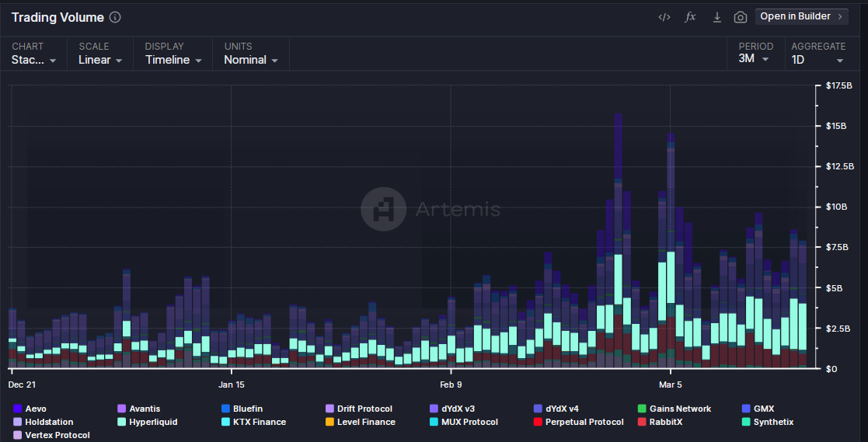Toggle the dYdX v4 legend series
868x442 pixels.
click(x=556, y=409)
